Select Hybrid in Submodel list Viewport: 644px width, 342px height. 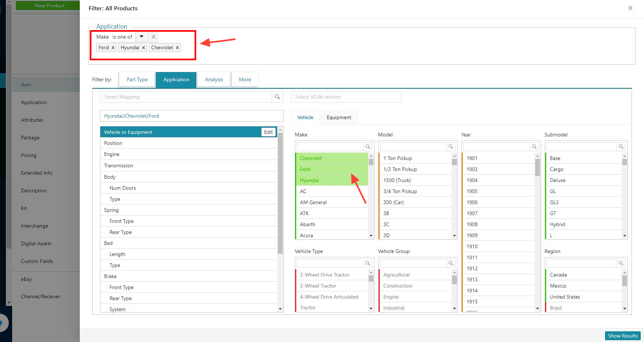point(583,224)
